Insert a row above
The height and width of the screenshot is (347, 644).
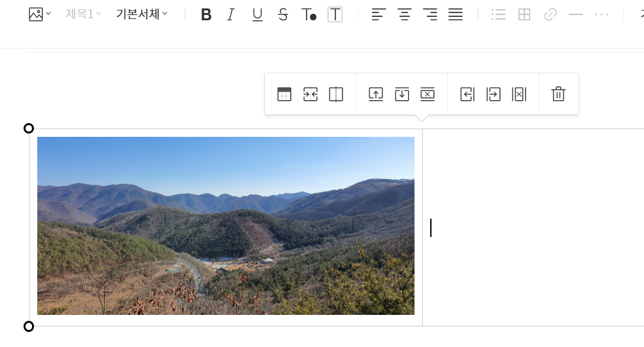coord(376,94)
